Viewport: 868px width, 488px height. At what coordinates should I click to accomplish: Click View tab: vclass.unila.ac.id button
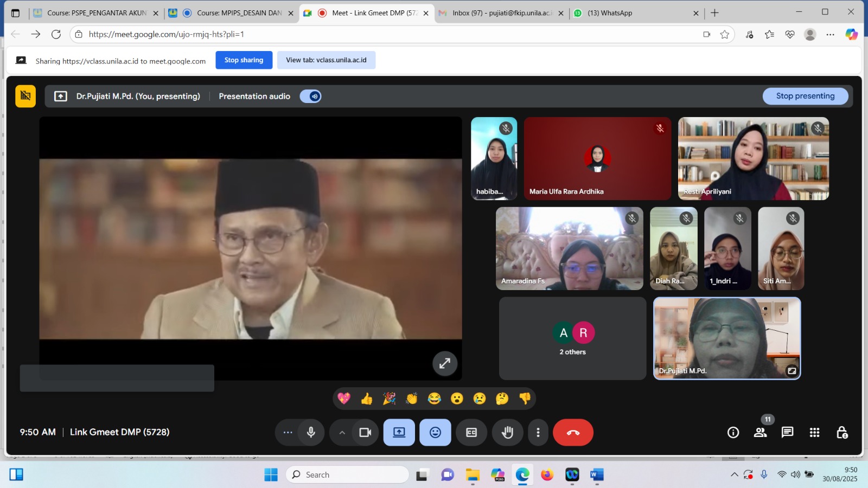click(326, 60)
